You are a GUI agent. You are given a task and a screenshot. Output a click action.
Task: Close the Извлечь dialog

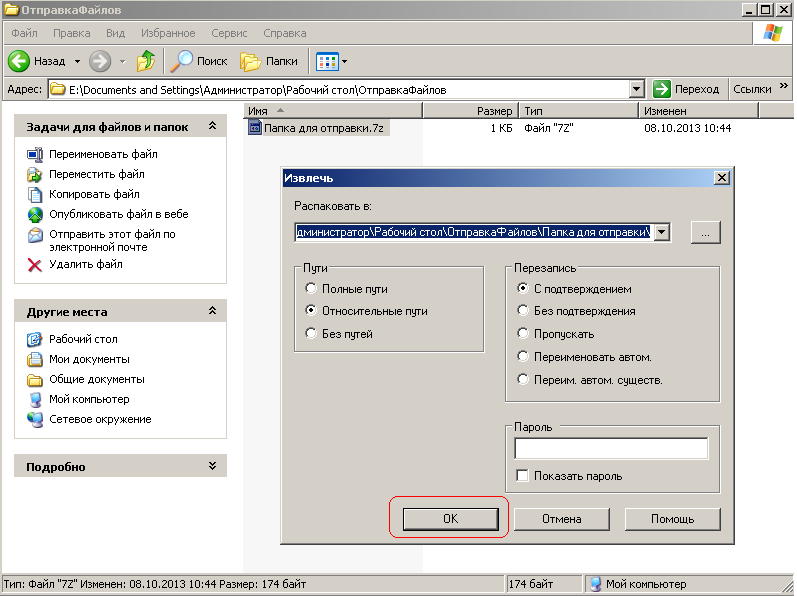pyautogui.click(x=722, y=178)
